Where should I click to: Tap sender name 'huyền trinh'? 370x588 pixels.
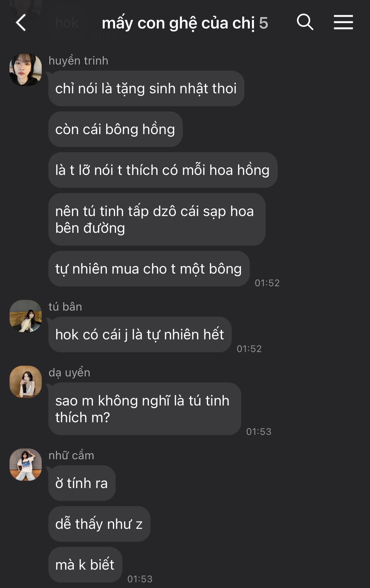tap(78, 60)
